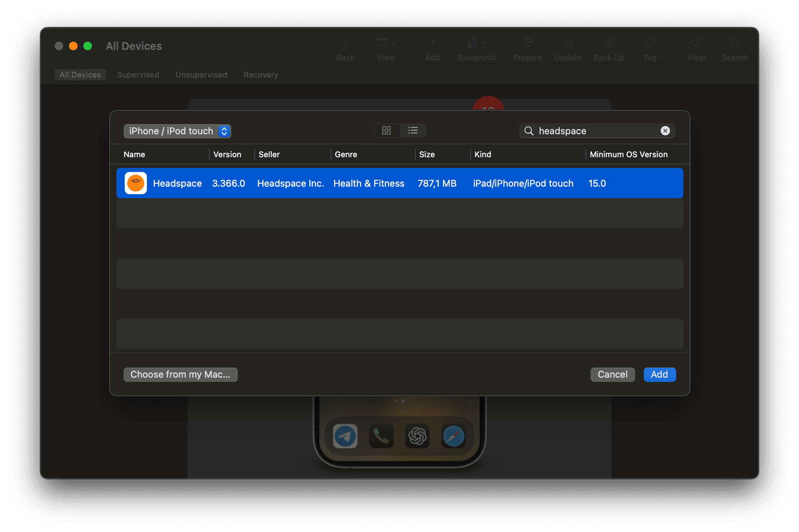Click the 15.0 minimum OS cell
Screen dimensions: 799x532
point(597,183)
